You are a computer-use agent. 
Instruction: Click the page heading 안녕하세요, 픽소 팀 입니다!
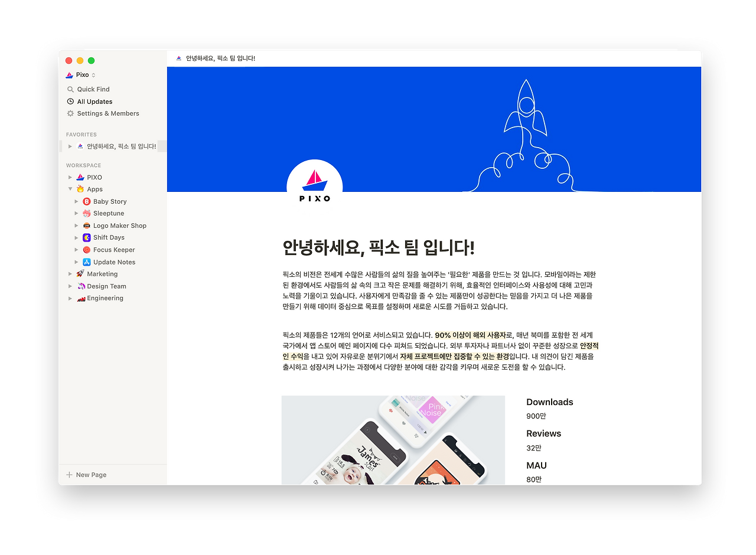point(379,248)
